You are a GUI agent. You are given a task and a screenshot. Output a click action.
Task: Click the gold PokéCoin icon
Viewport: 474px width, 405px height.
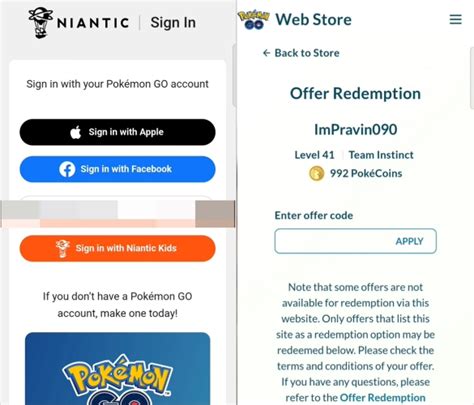click(316, 174)
